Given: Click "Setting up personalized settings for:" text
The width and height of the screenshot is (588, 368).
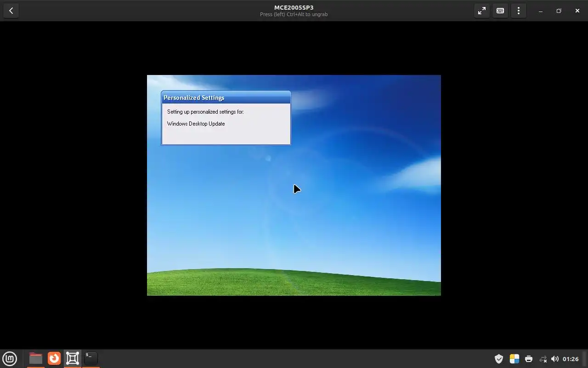Looking at the screenshot, I should [x=205, y=112].
